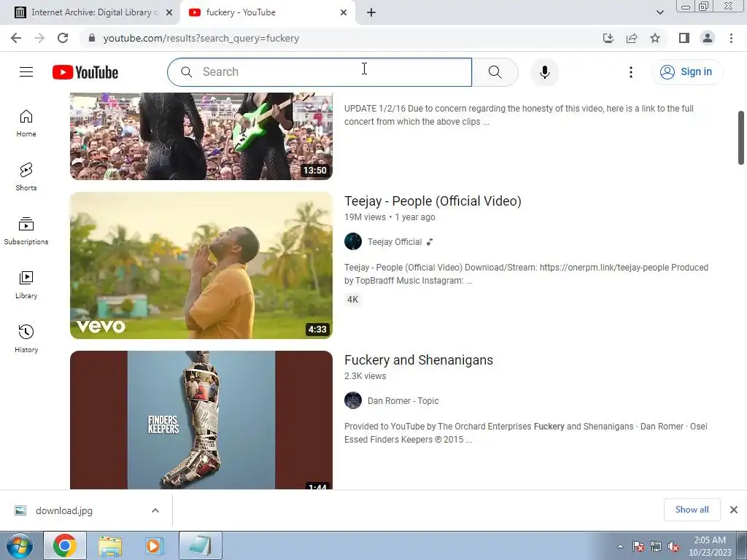Open Teejay Official channel avatar
Viewport: 747px width, 560px height.
[353, 241]
